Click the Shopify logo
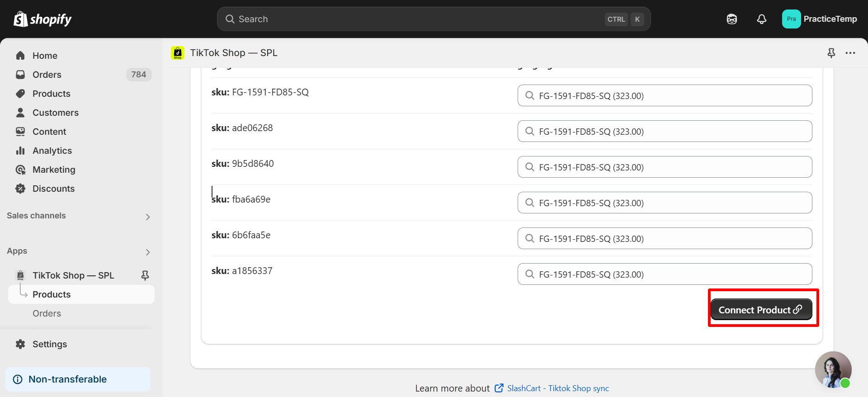The image size is (868, 397). coord(42,19)
